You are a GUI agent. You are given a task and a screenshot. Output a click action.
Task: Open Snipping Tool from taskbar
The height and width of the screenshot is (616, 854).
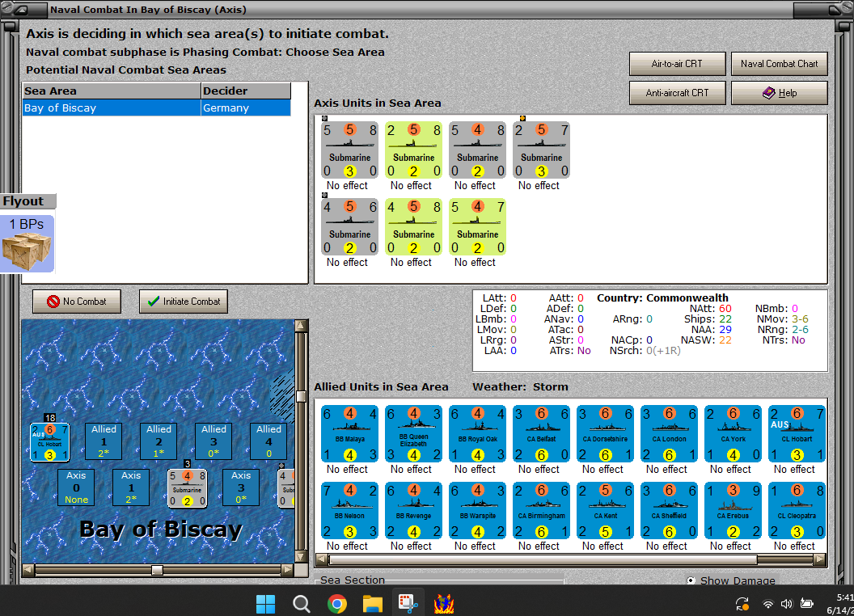click(x=408, y=604)
